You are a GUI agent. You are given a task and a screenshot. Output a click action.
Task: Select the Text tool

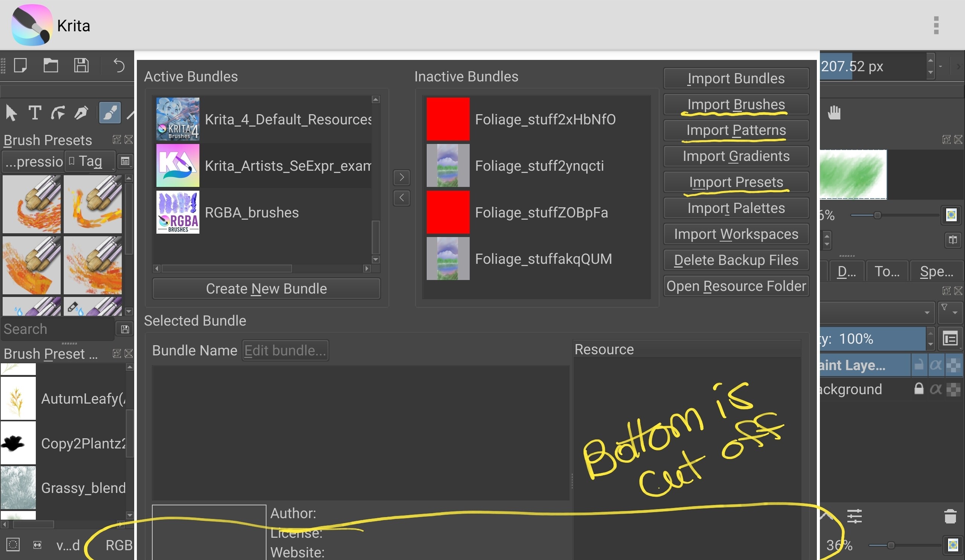[x=35, y=113]
